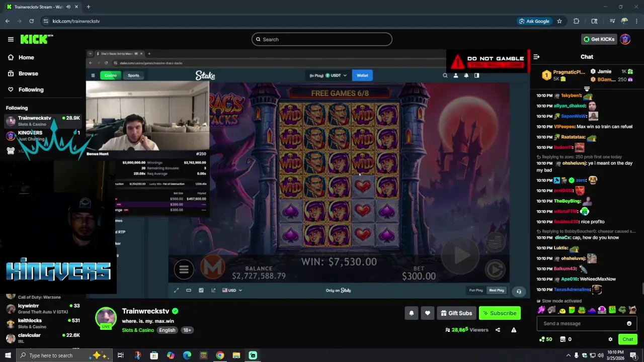Screen dimensions: 644x362
Task: Click the 28,865 Viewers count
Action: 467,330
